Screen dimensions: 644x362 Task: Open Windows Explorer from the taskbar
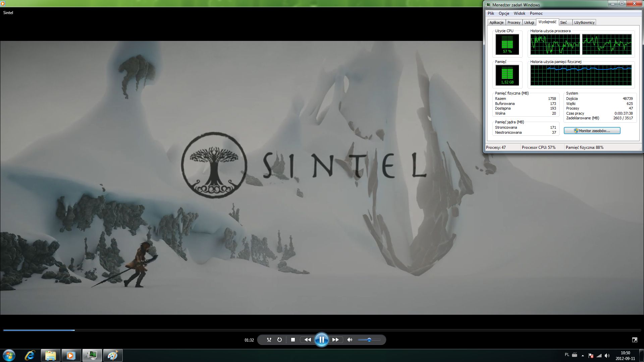(51, 355)
